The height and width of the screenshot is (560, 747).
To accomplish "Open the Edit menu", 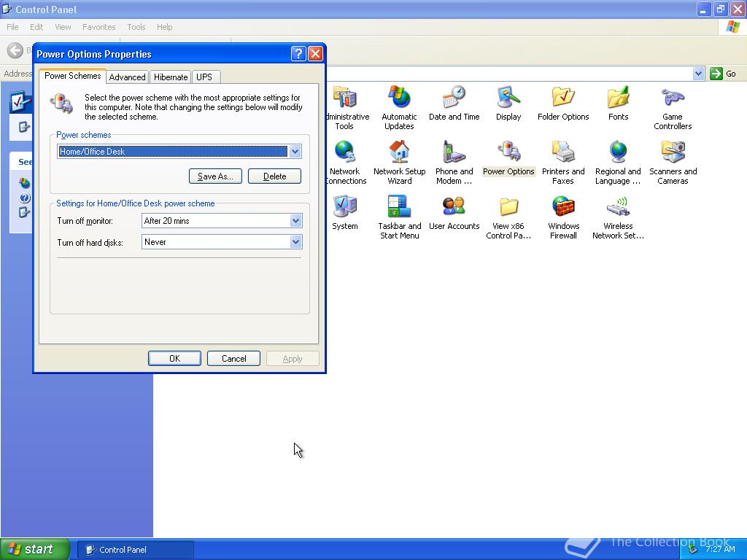I will [36, 27].
